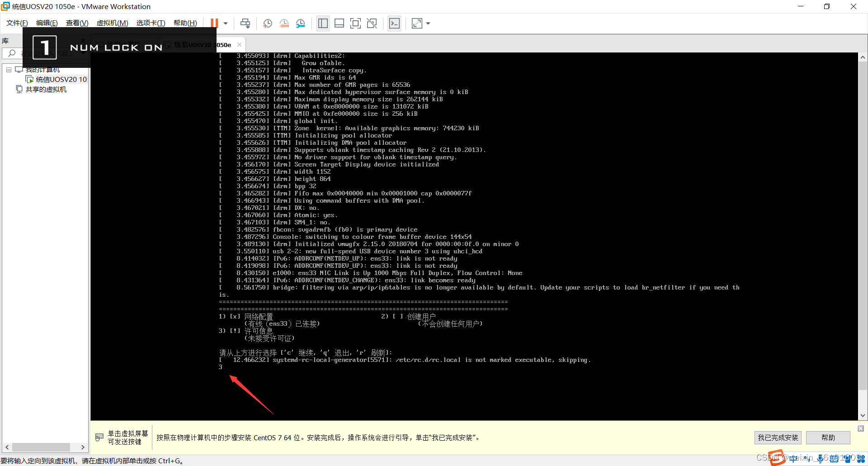Image resolution: width=868 pixels, height=466 pixels.
Task: Click the stretch guest display icon
Action: coord(417,24)
